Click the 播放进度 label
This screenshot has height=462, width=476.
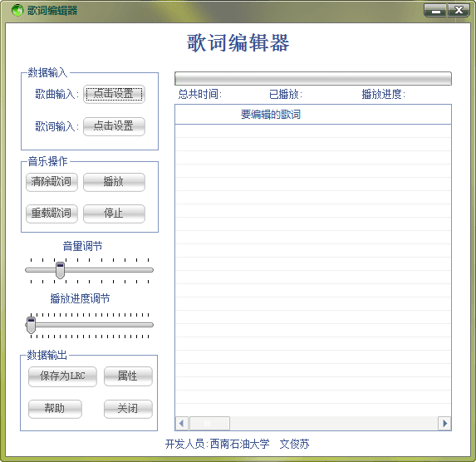click(x=384, y=95)
